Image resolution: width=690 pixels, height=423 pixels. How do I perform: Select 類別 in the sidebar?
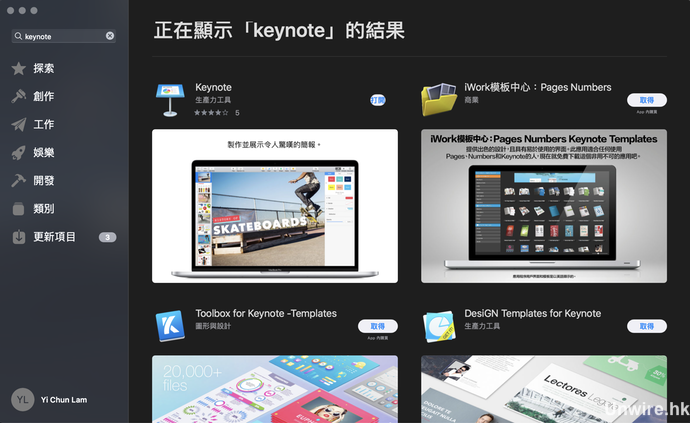pos(44,209)
